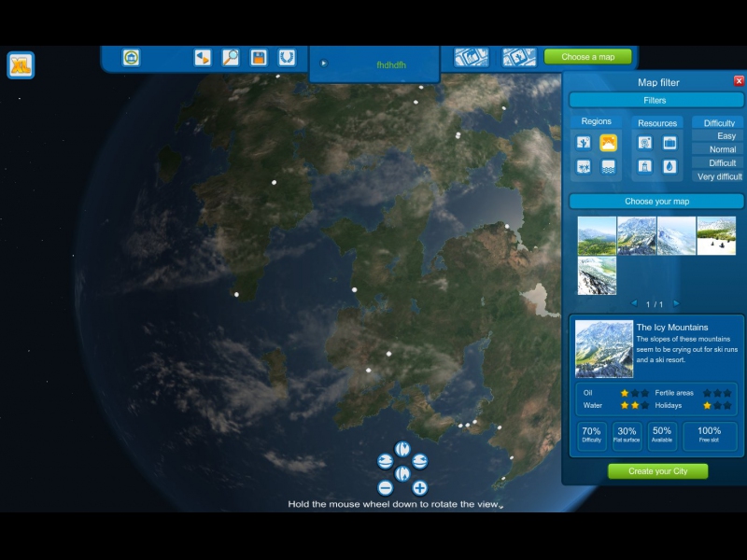Image resolution: width=747 pixels, height=560 pixels.
Task: Select the Easy difficulty filter
Action: pos(726,136)
